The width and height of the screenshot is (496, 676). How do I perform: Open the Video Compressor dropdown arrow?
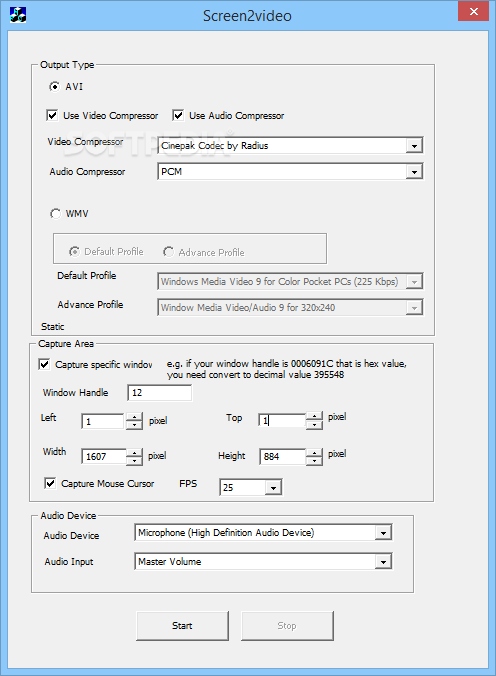click(414, 146)
